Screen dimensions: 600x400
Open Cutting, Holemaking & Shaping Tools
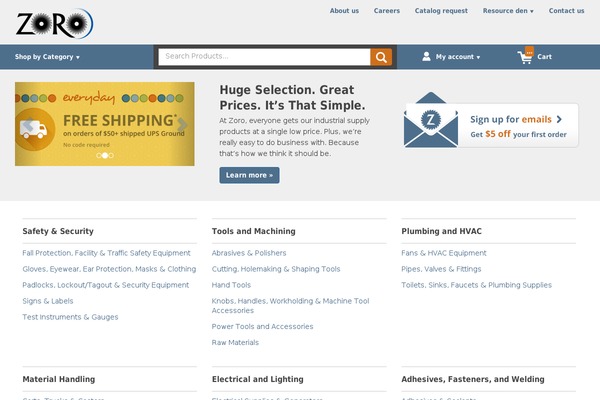pyautogui.click(x=276, y=269)
